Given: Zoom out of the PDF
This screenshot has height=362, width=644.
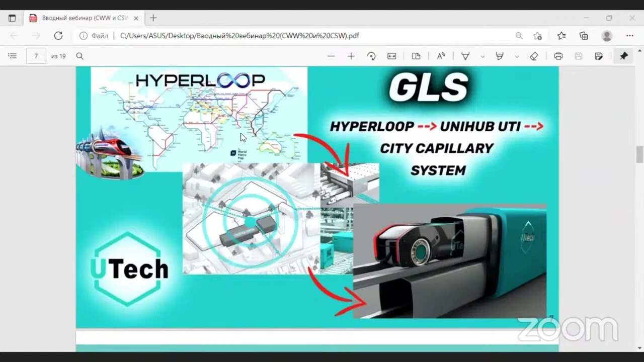Looking at the screenshot, I should (331, 56).
